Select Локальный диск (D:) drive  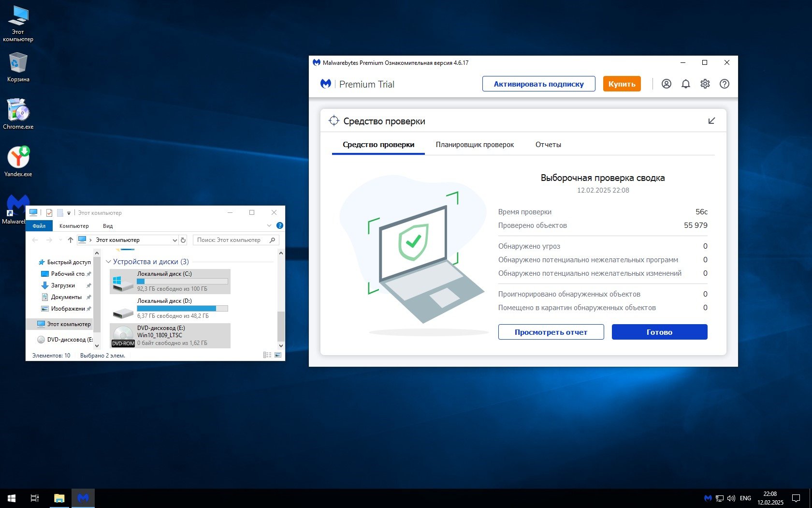point(170,308)
